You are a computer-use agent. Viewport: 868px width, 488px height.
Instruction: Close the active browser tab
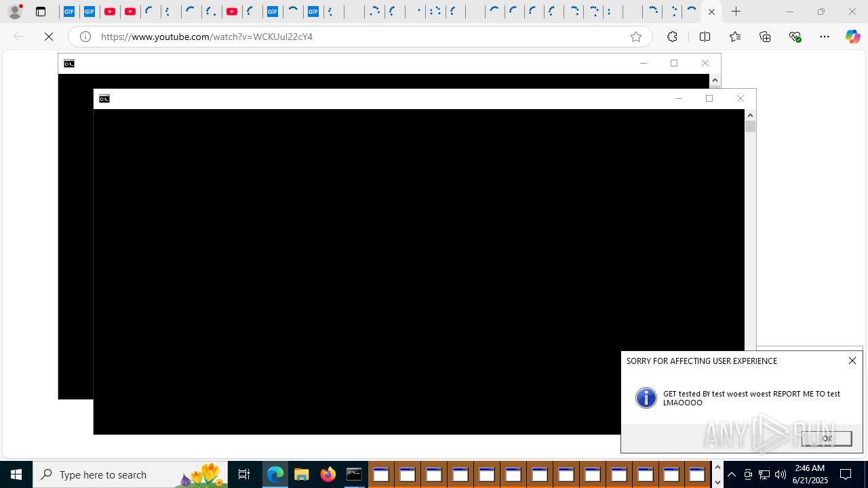pos(711,12)
